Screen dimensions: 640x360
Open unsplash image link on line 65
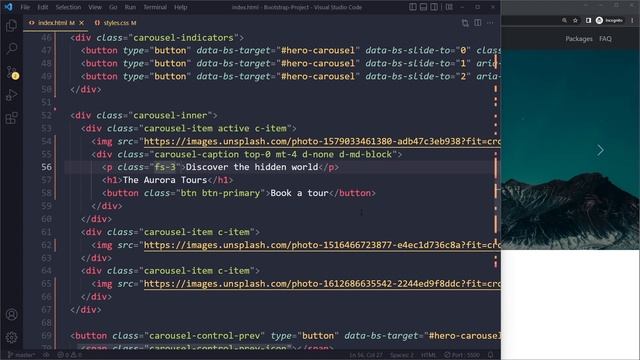322,284
